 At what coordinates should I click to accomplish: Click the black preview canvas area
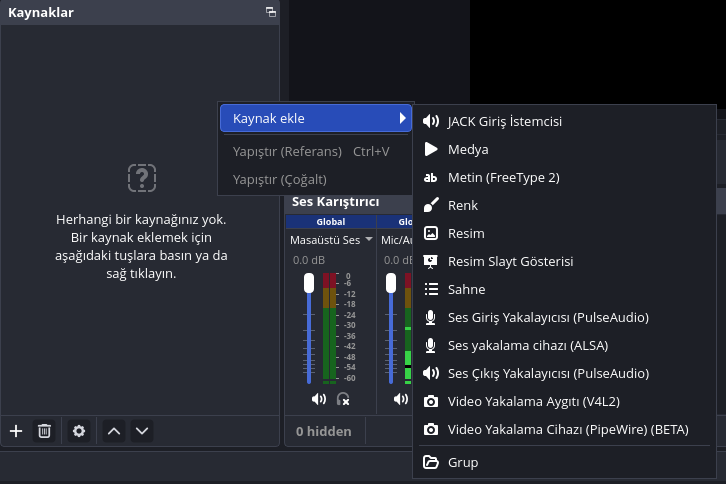(597, 51)
